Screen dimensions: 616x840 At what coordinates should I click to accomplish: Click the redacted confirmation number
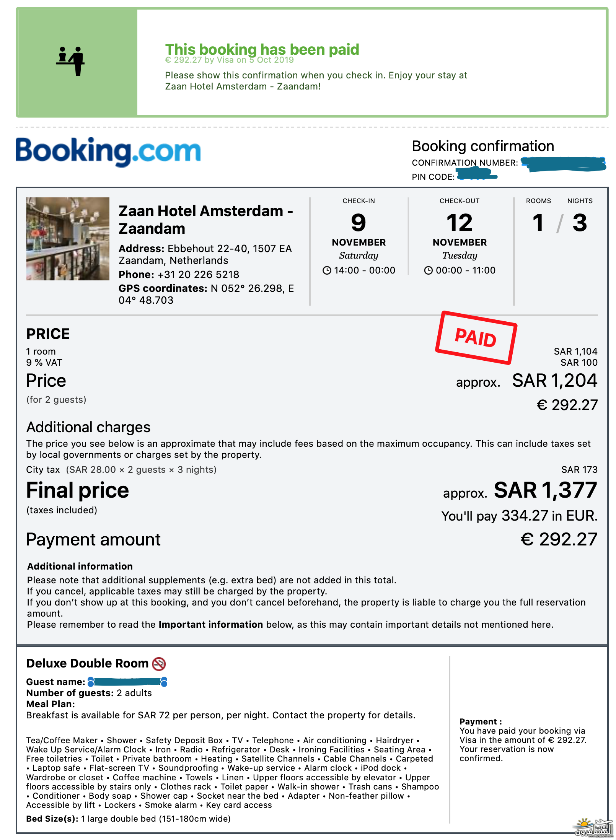click(x=563, y=164)
